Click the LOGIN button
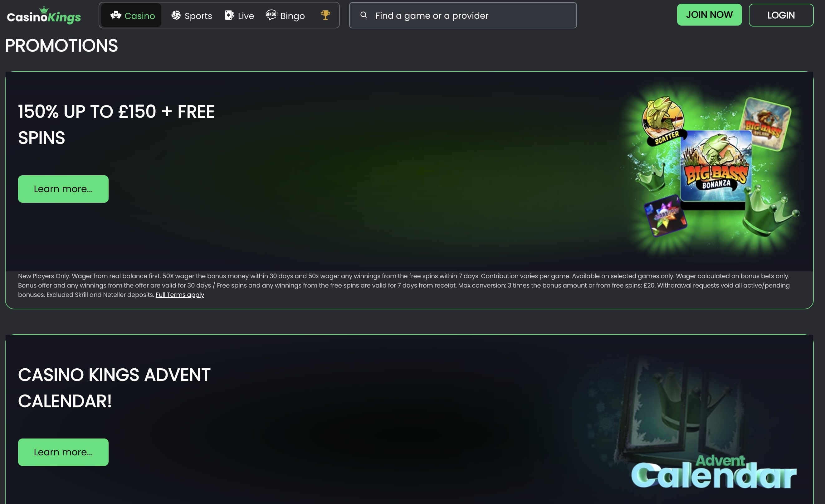Viewport: 825px width, 504px height. coord(781,15)
